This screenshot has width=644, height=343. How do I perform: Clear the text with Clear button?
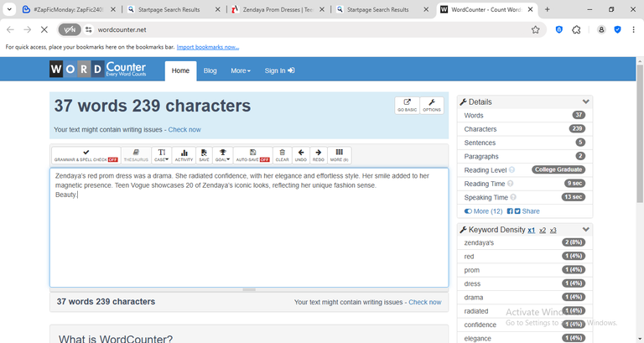coord(282,155)
